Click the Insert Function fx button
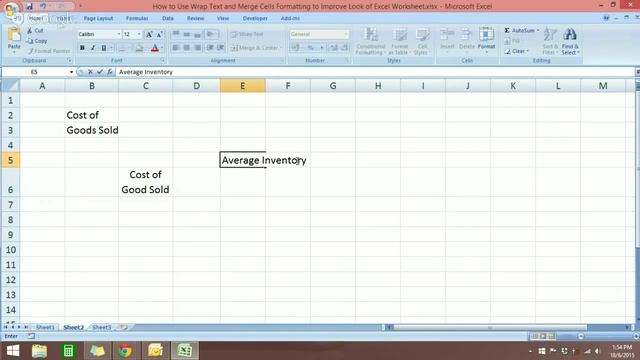Image resolution: width=640 pixels, height=360 pixels. click(109, 72)
